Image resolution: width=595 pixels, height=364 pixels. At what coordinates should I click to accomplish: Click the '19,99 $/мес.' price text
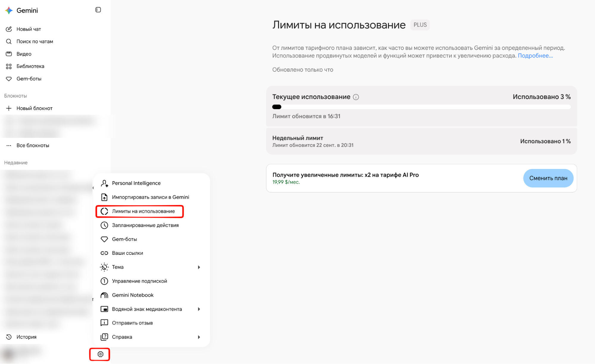[x=286, y=182]
